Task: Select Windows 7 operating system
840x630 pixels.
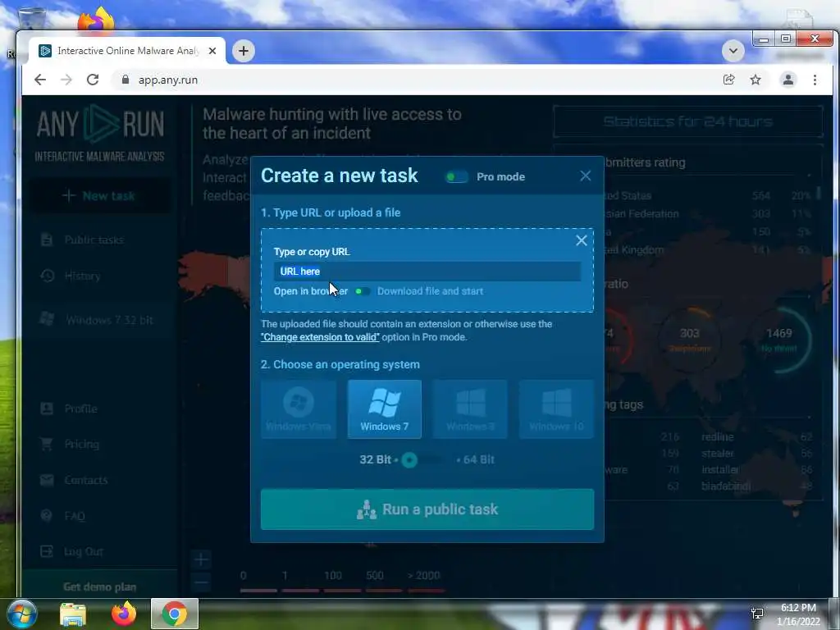Action: click(384, 409)
